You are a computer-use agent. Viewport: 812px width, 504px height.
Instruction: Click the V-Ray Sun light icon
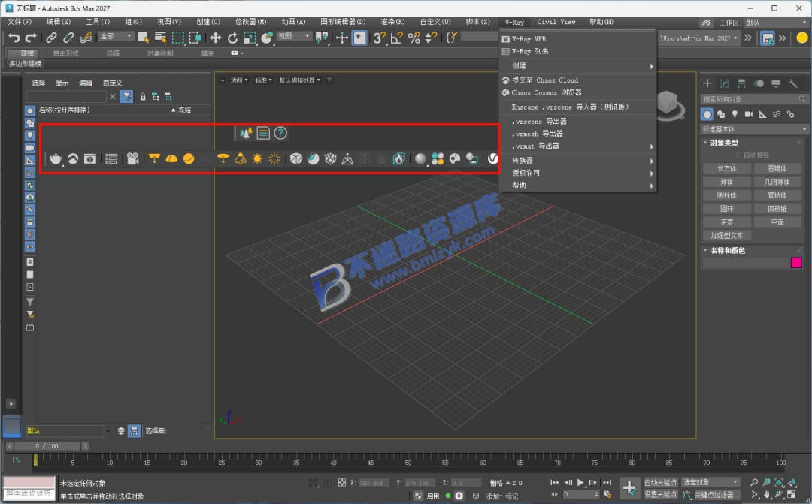pyautogui.click(x=257, y=158)
